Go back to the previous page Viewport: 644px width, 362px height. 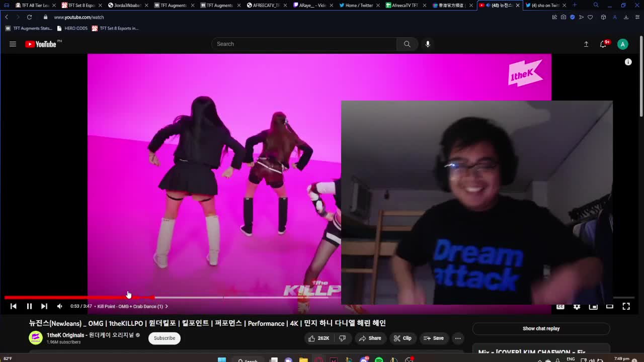[x=7, y=17]
